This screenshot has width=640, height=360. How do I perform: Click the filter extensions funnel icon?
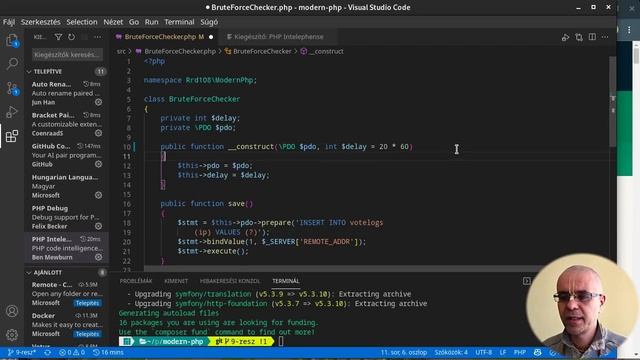click(58, 37)
